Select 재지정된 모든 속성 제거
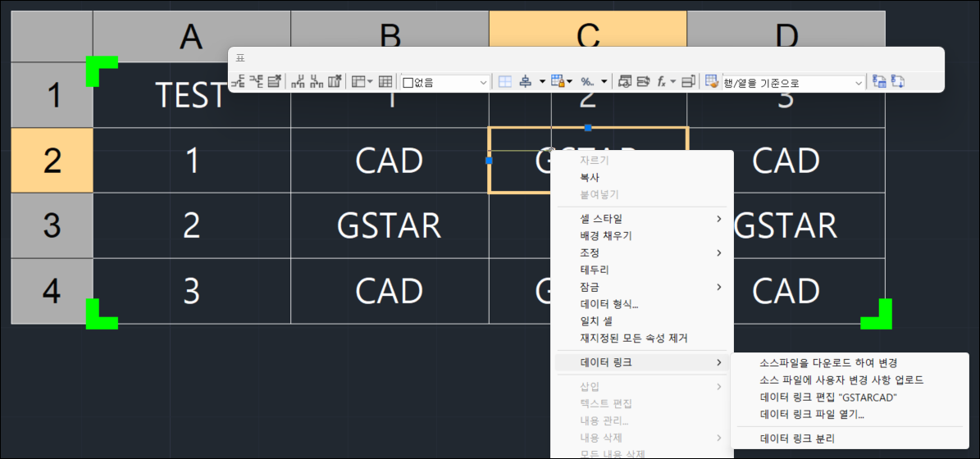This screenshot has width=980, height=459. [x=641, y=339]
